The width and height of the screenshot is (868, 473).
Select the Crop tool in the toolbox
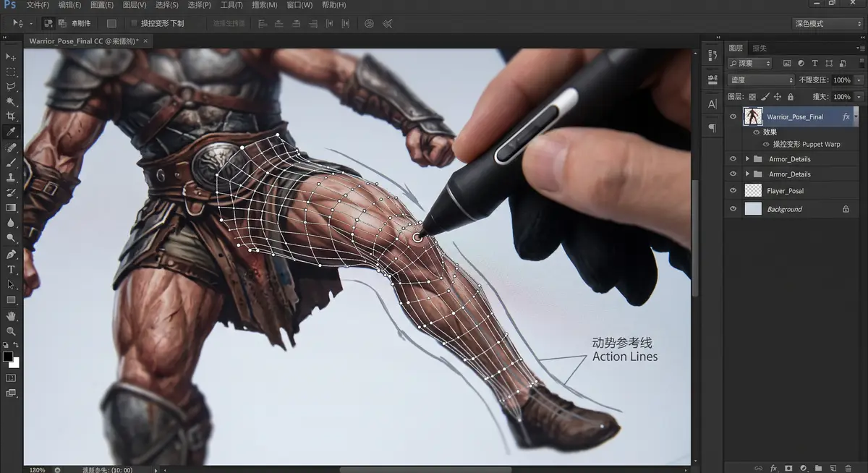click(11, 116)
